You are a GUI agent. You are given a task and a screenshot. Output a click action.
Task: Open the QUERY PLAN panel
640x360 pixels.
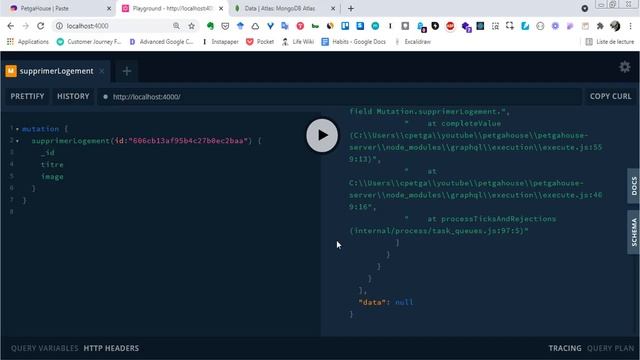tap(610, 348)
